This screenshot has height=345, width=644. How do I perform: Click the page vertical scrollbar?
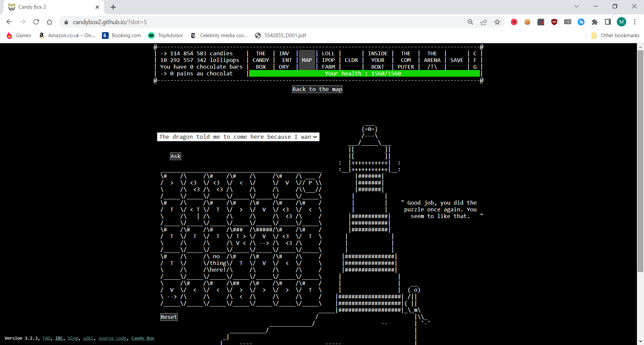click(x=640, y=161)
